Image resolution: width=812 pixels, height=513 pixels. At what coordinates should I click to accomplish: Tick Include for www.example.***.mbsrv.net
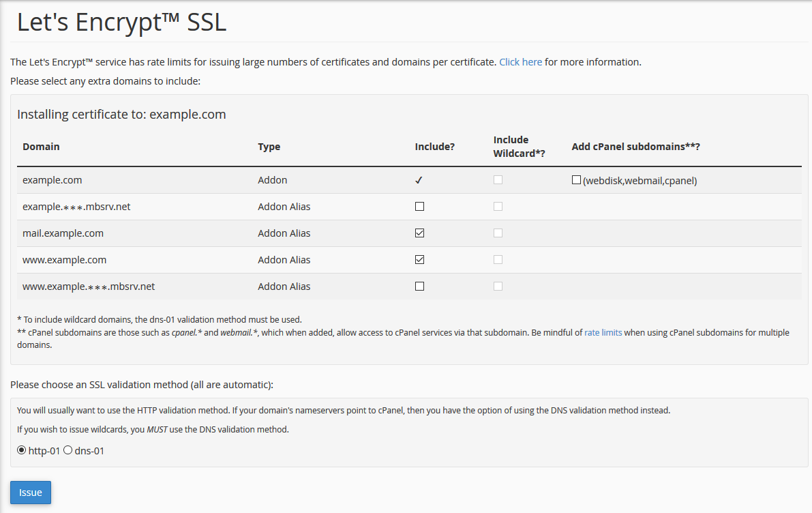point(419,287)
